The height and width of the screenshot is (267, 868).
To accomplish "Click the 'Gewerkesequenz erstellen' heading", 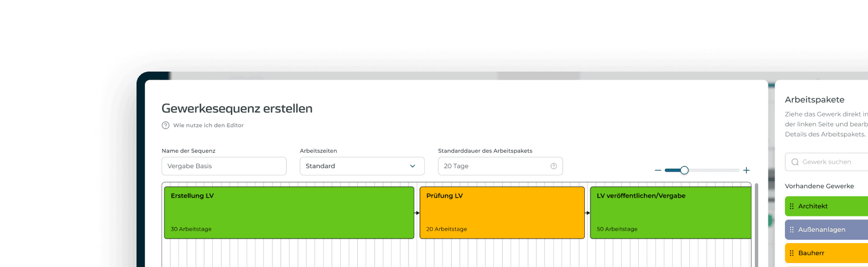I will coord(237,109).
